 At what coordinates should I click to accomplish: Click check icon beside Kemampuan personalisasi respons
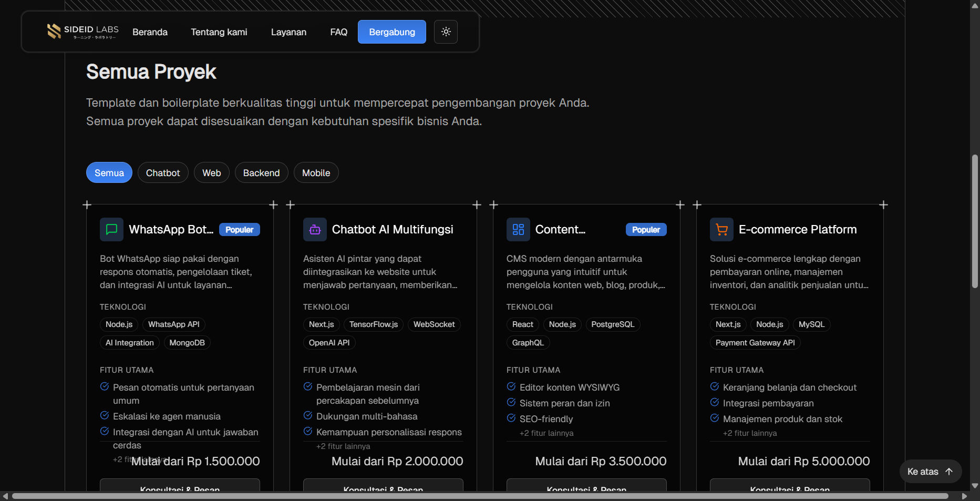(x=308, y=431)
